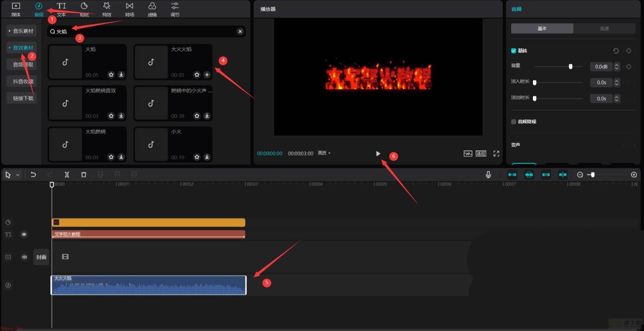Viewport: 644px width, 331px height.
Task: Choose the selection arrow tool
Action: pyautogui.click(x=8, y=175)
